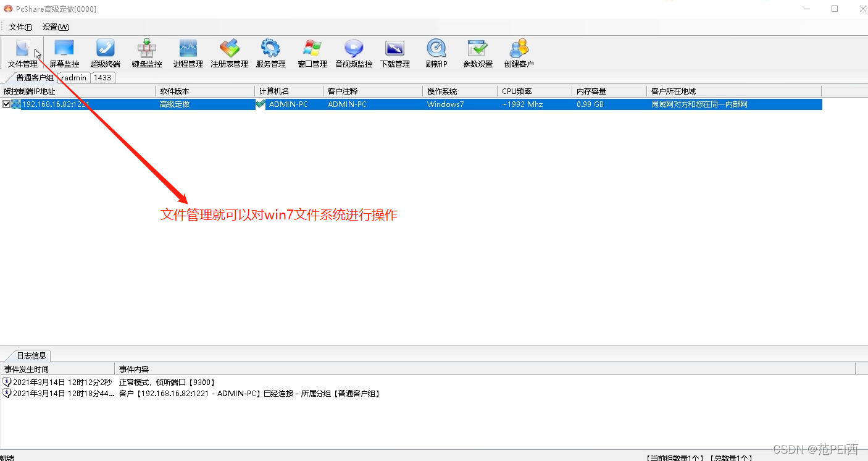This screenshot has height=461, width=868.
Task: Click 总数量1个 status bar entry
Action: [x=731, y=458]
